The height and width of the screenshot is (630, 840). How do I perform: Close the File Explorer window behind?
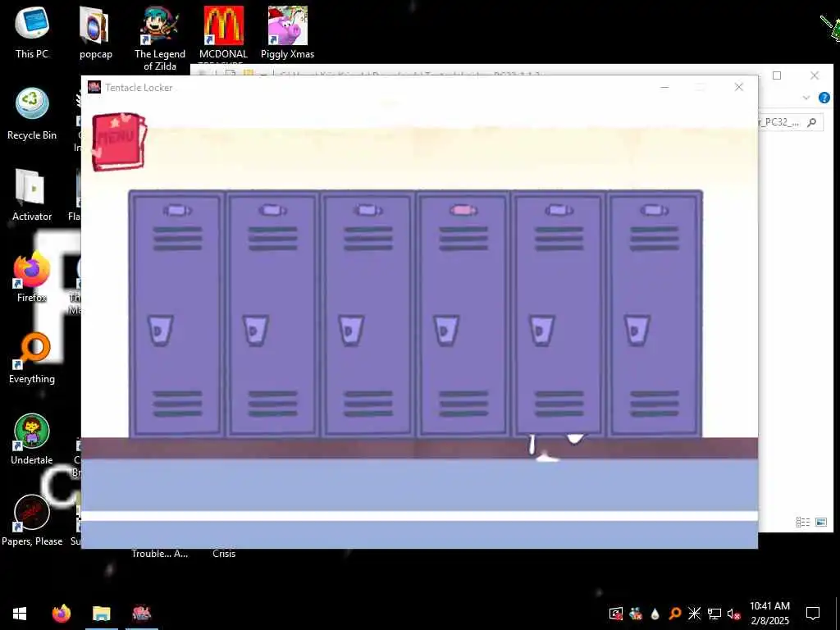[x=815, y=75]
